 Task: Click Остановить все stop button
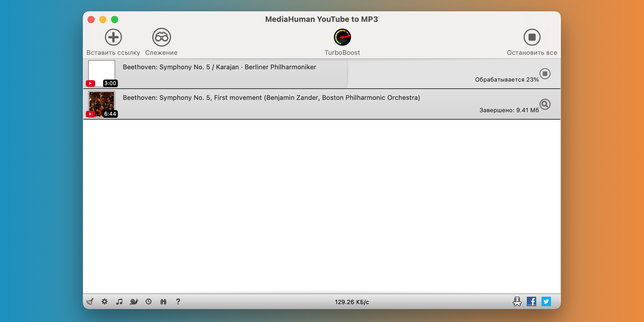click(x=532, y=37)
